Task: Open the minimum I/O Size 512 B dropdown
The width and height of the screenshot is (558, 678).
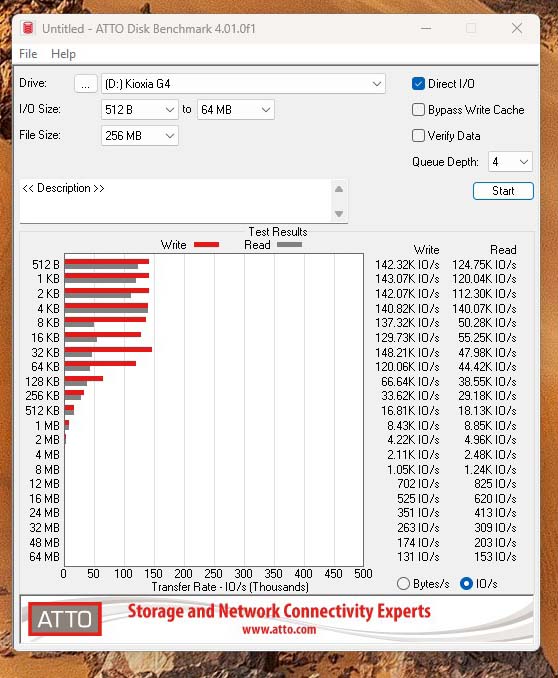Action: click(140, 110)
